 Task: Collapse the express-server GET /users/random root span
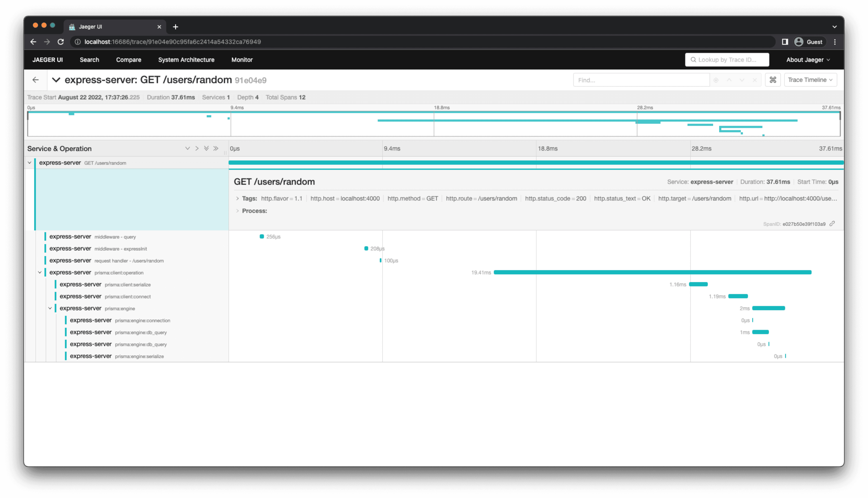[29, 163]
